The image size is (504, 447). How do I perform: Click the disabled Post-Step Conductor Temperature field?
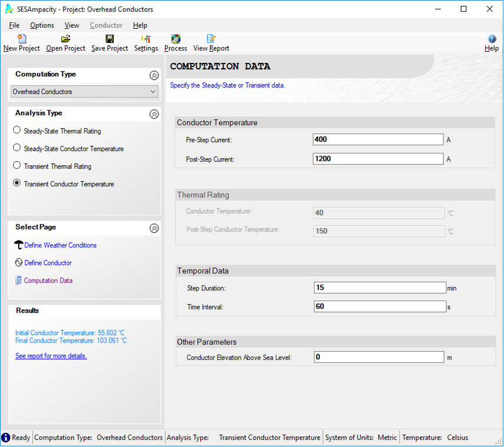[x=379, y=231]
